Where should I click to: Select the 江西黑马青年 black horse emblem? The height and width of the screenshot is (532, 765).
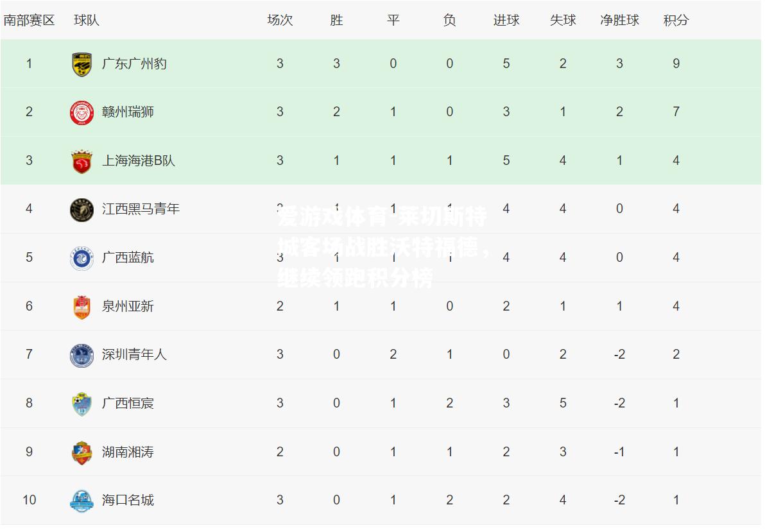click(x=82, y=210)
